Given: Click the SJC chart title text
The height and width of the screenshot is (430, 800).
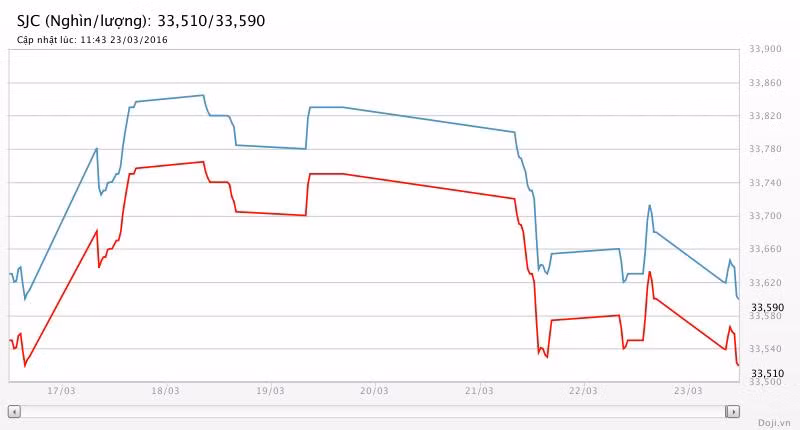Looking at the screenshot, I should (x=141, y=20).
